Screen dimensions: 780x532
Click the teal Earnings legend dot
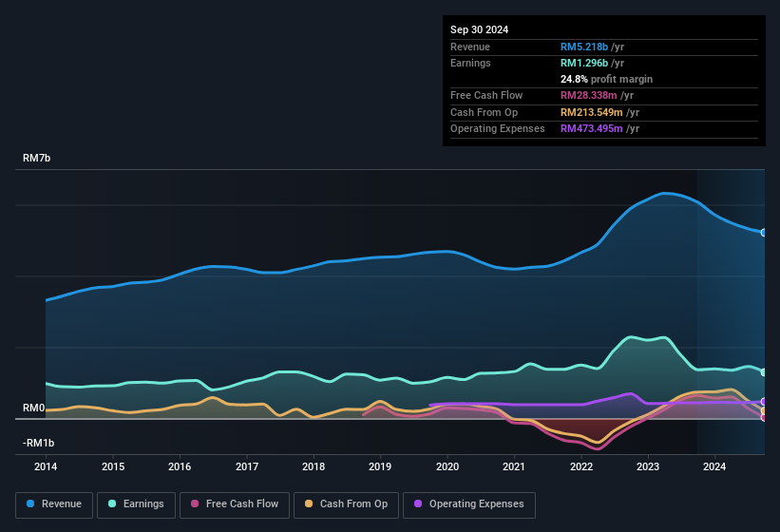(x=112, y=503)
